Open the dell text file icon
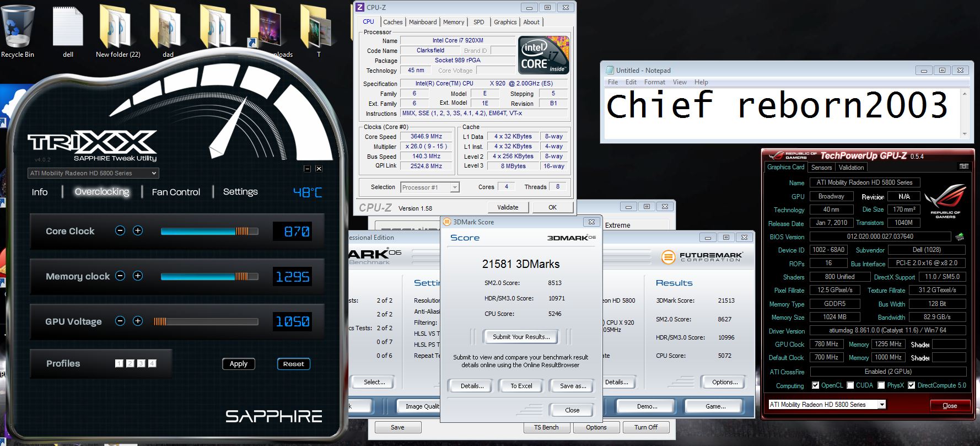This screenshot has width=980, height=446. pyautogui.click(x=68, y=30)
